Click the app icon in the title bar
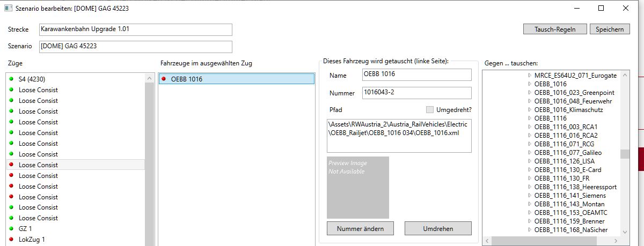 (x=8, y=9)
